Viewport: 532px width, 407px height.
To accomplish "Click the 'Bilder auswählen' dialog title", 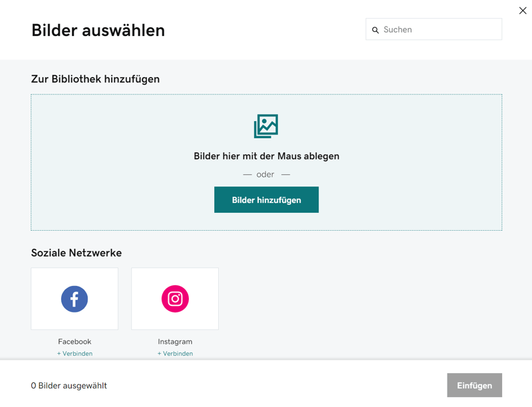I will 98,31.
